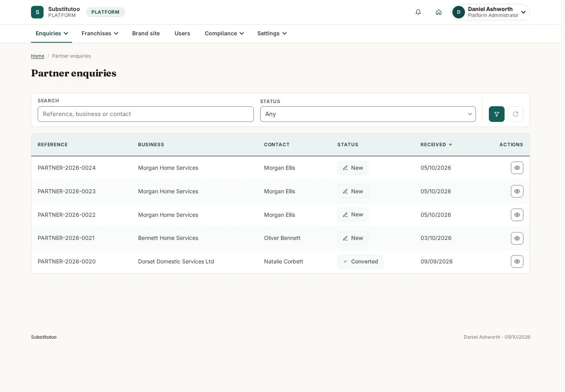The height and width of the screenshot is (392, 565).
Task: Click the Contact column header
Action: [277, 145]
